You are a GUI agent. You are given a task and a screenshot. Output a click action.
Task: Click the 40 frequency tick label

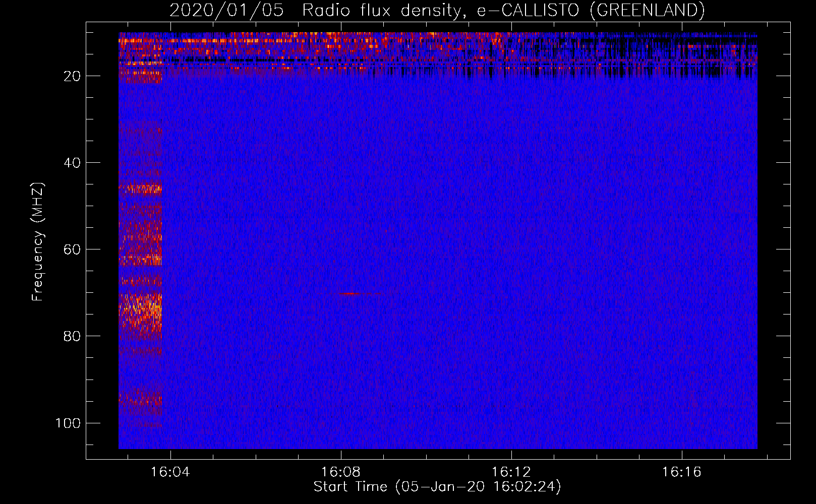point(72,163)
